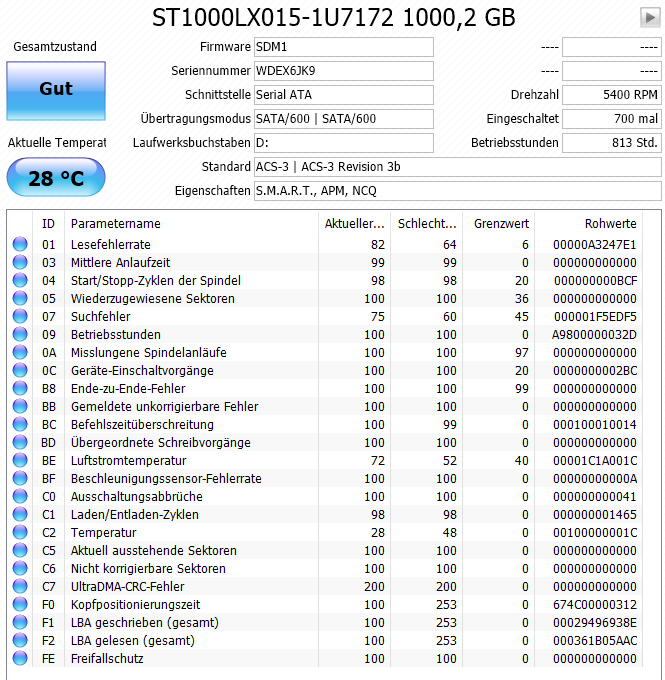Click the Laufwerksbuchstaben field D:
The width and height of the screenshot is (665, 680).
[344, 143]
